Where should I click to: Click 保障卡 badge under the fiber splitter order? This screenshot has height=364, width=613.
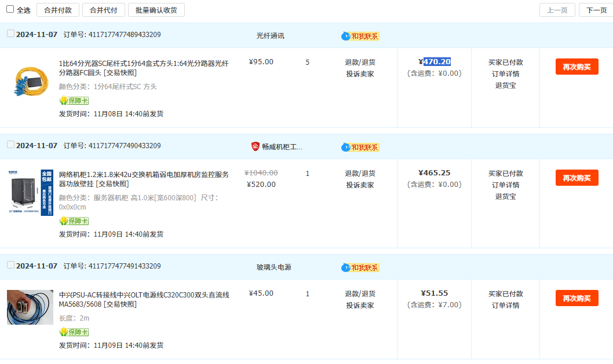[x=74, y=101]
